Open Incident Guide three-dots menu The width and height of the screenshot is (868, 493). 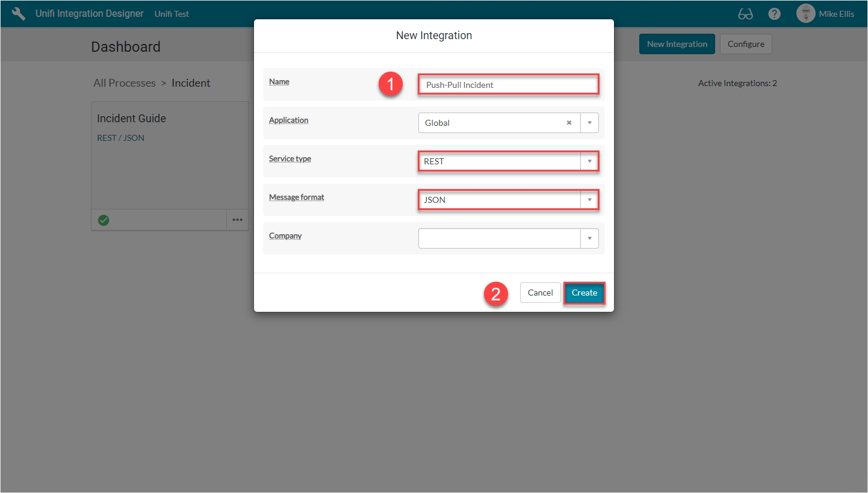point(238,220)
